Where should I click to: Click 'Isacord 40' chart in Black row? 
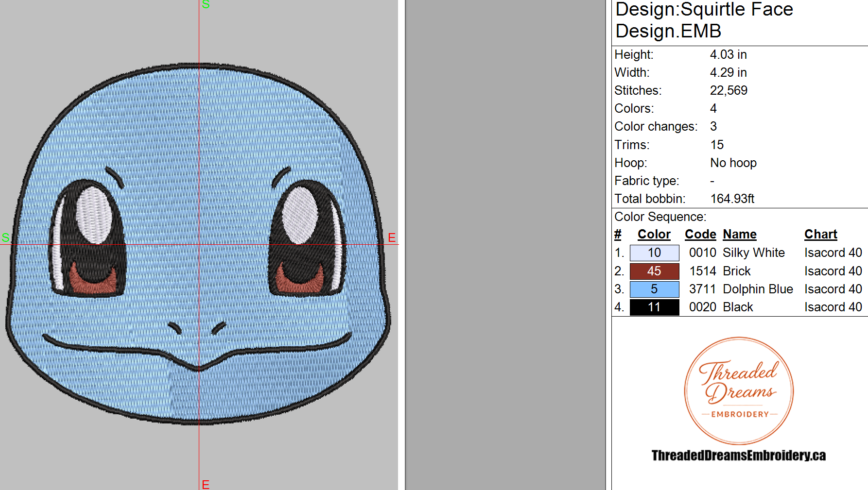coord(833,307)
